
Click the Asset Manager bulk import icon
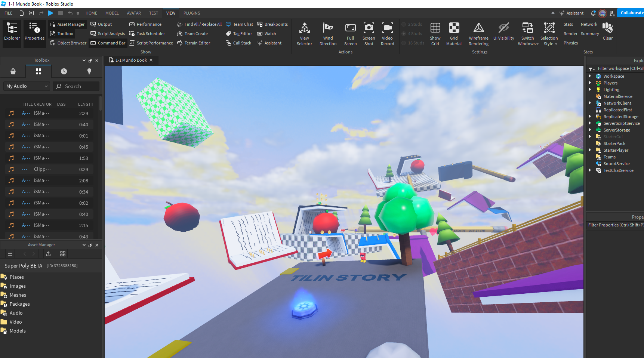(x=48, y=254)
